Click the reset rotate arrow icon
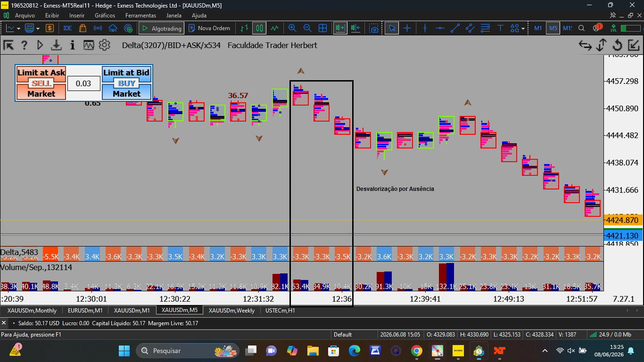 click(x=618, y=45)
